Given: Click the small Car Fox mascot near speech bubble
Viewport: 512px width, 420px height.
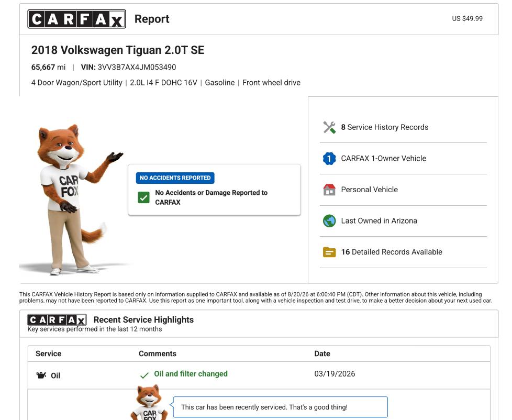Looking at the screenshot, I should click(x=149, y=402).
